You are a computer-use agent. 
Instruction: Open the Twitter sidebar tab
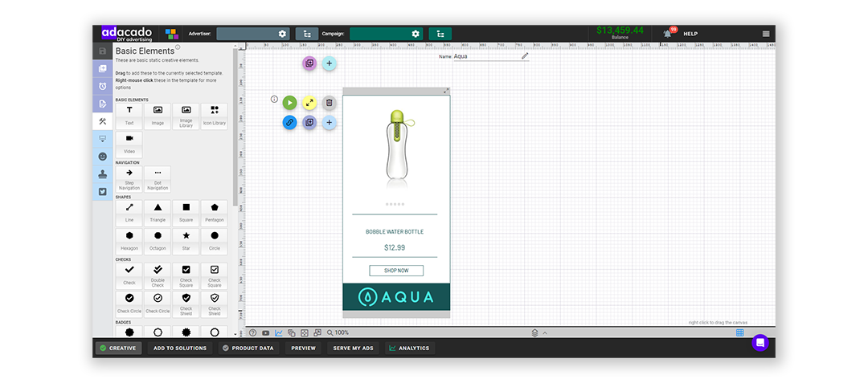coord(102,191)
